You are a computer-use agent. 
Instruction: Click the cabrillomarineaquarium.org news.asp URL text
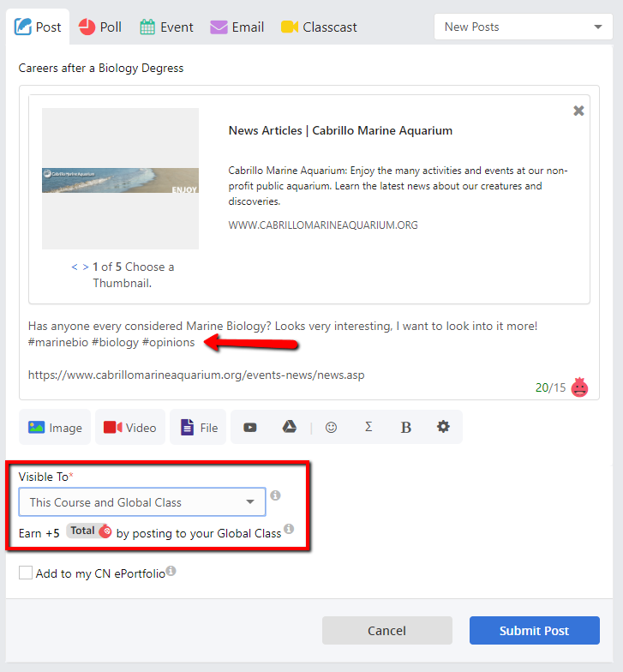point(196,375)
